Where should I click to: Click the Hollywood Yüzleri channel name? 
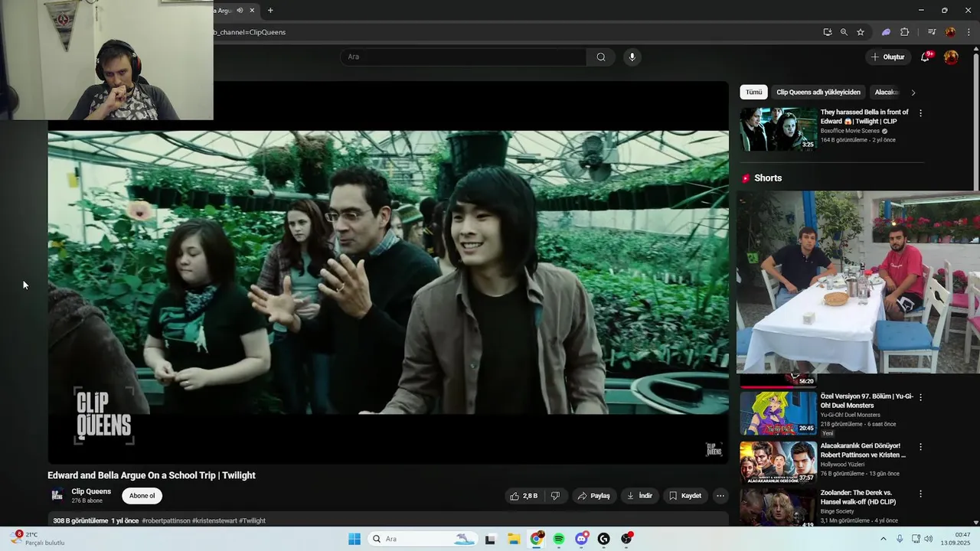(x=843, y=465)
